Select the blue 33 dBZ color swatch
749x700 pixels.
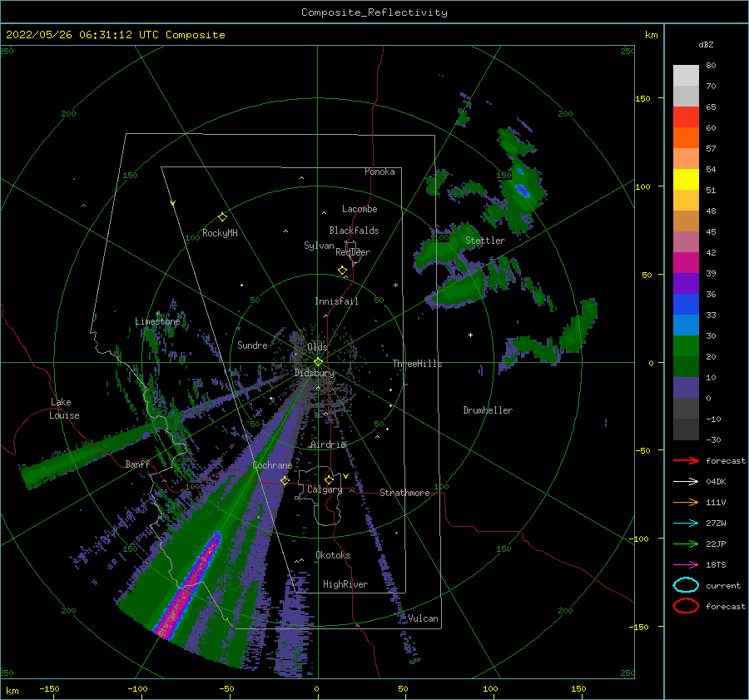click(686, 305)
